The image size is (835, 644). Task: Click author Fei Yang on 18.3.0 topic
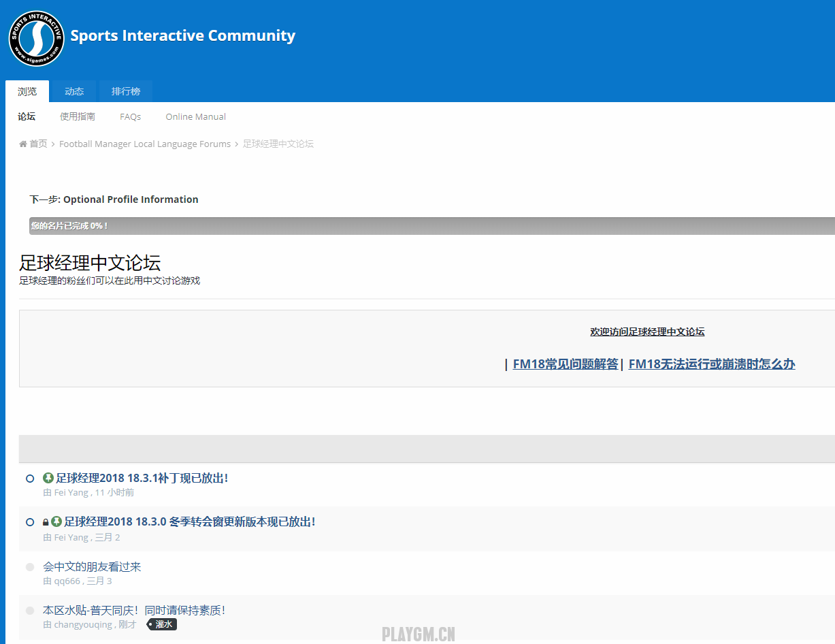71,537
